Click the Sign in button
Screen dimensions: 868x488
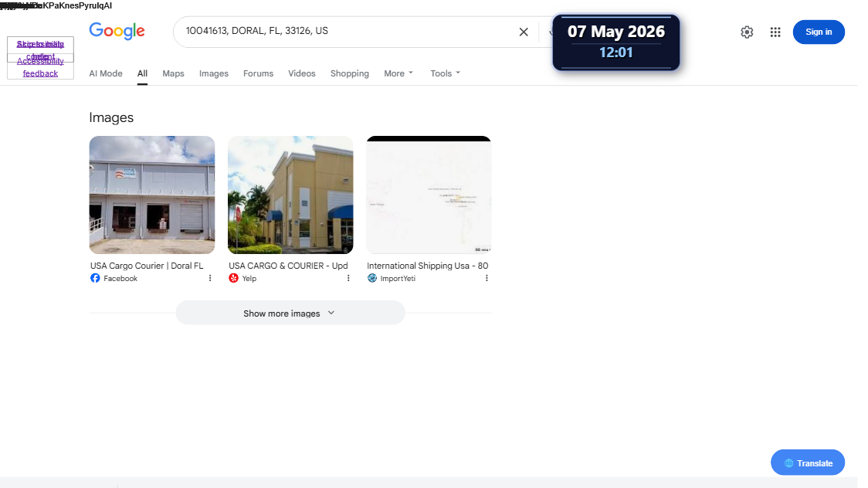click(818, 32)
